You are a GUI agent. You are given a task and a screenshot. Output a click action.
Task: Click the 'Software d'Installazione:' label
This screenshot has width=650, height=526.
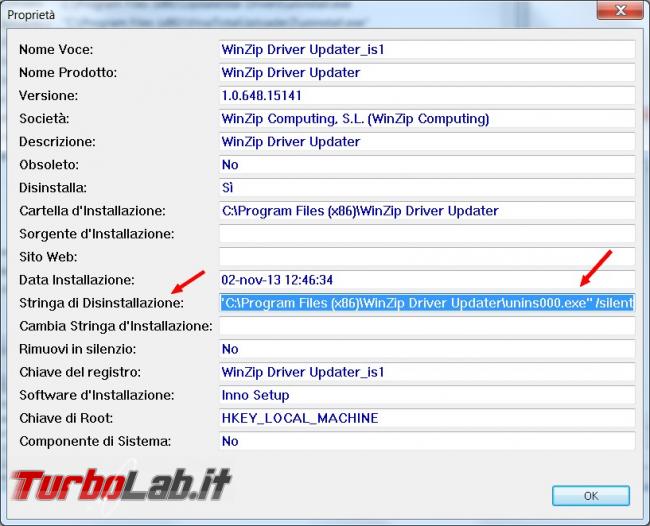97,395
